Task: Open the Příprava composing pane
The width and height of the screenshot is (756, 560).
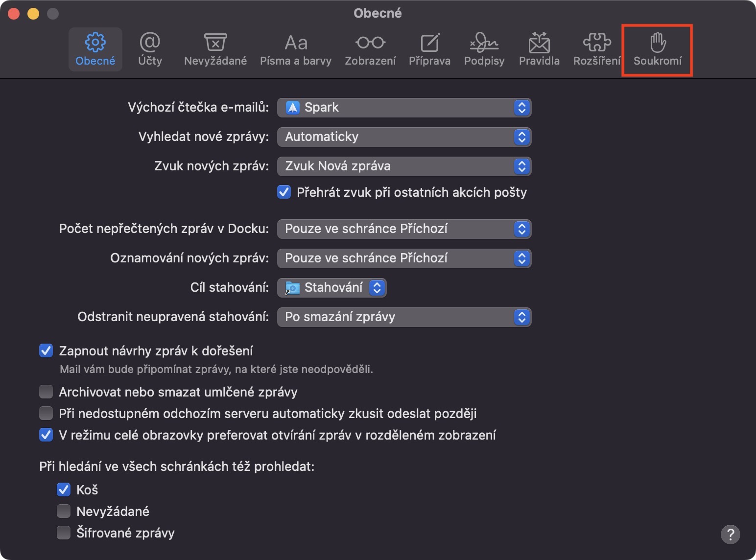Action: 429,49
